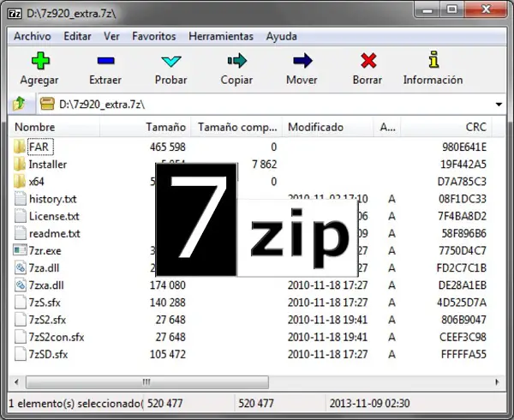Sort by Tamaño comprimido column header

(x=236, y=127)
